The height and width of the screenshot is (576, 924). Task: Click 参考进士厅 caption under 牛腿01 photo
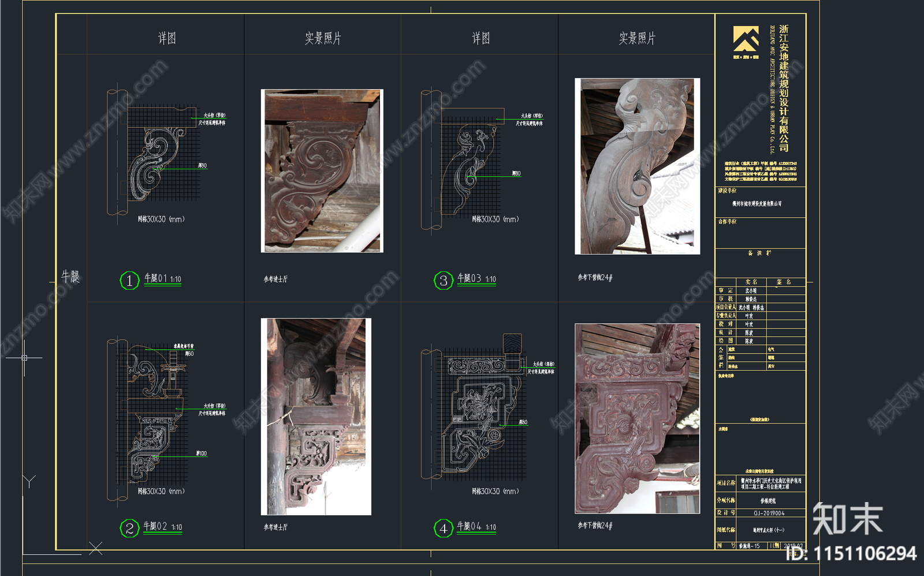pos(275,279)
